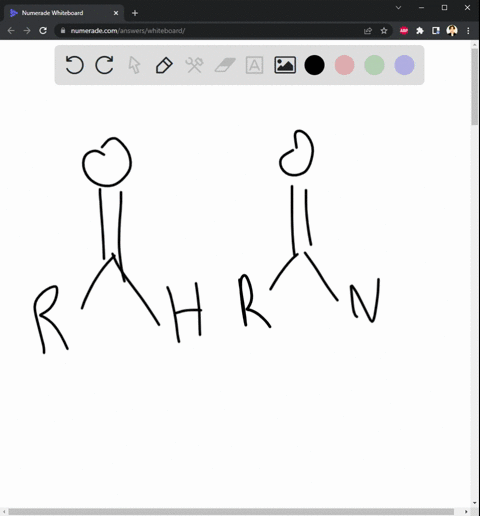This screenshot has width=480, height=516.
Task: Share this page from address bar
Action: (x=368, y=31)
